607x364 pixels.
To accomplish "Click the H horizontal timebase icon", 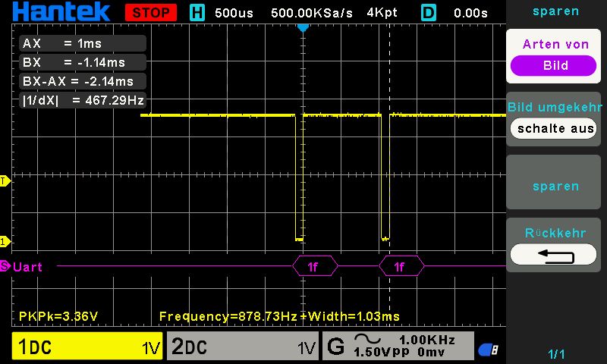I will [197, 13].
